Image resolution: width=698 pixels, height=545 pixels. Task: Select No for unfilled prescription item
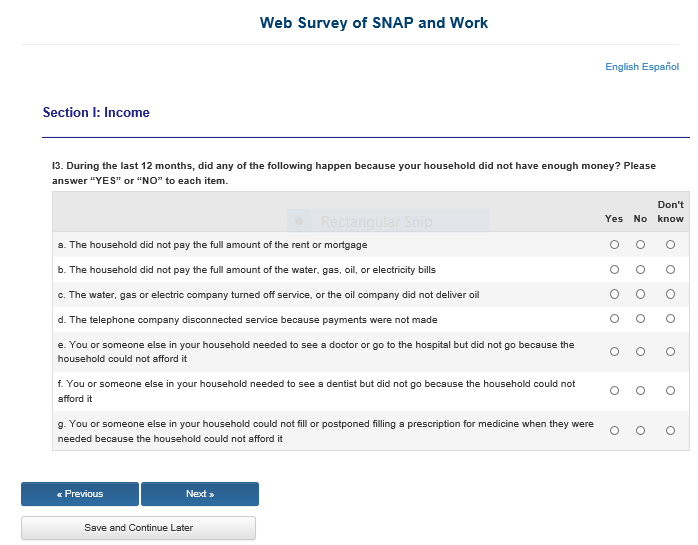coord(640,430)
